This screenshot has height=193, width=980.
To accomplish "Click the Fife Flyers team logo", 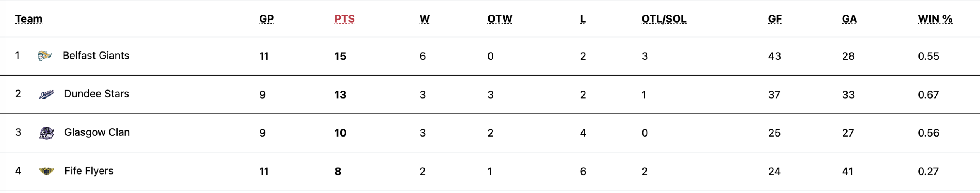I will click(x=47, y=171).
